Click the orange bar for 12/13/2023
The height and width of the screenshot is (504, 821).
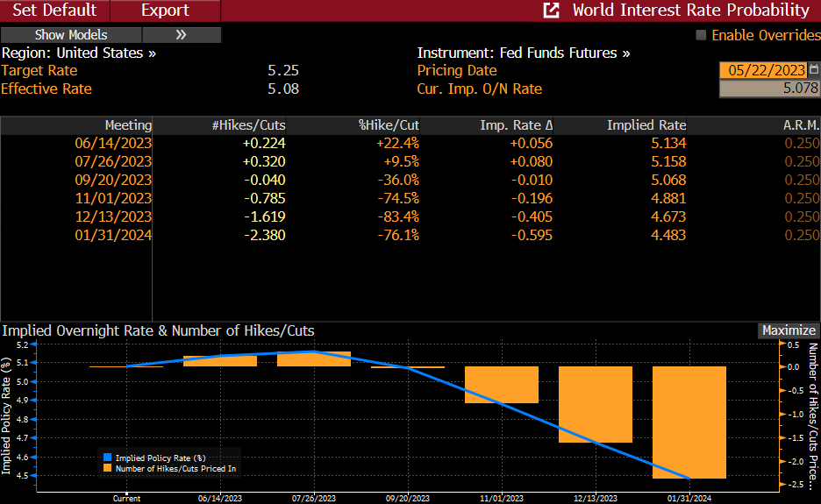point(596,404)
